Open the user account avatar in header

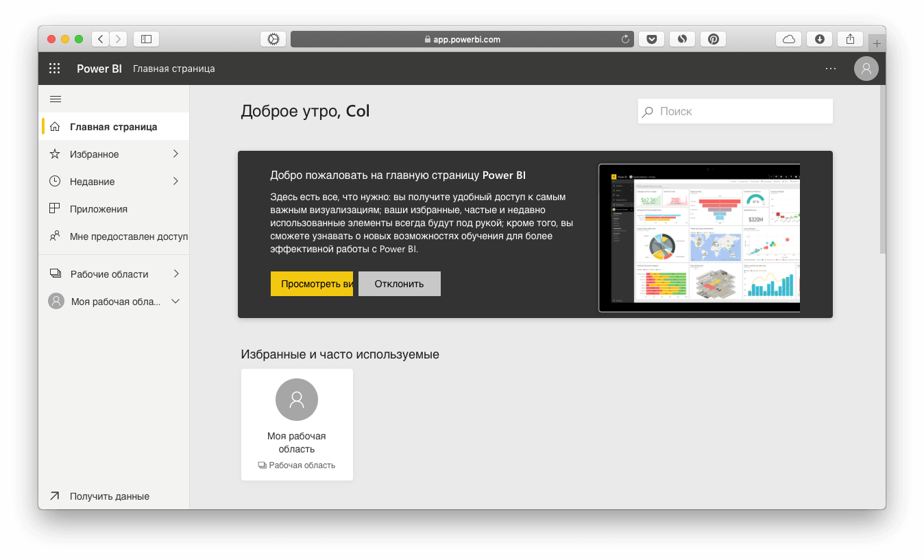coord(866,69)
